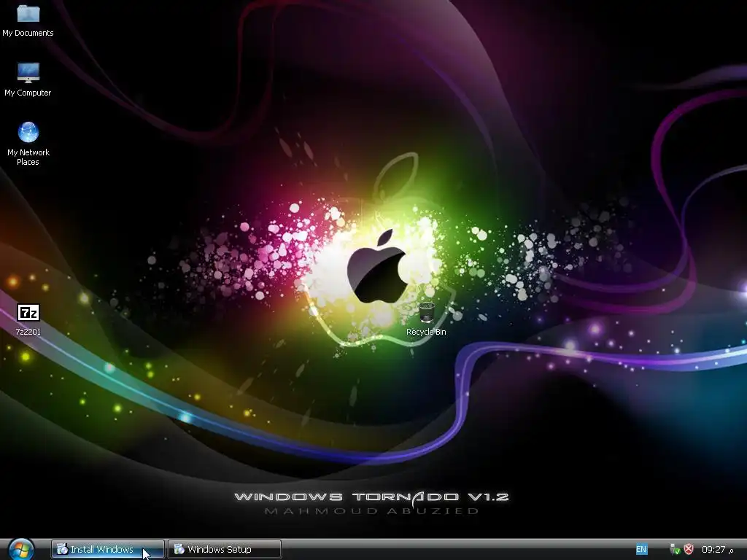Switch to Windows Setup taskbar button
747x560 pixels.
pos(225,550)
